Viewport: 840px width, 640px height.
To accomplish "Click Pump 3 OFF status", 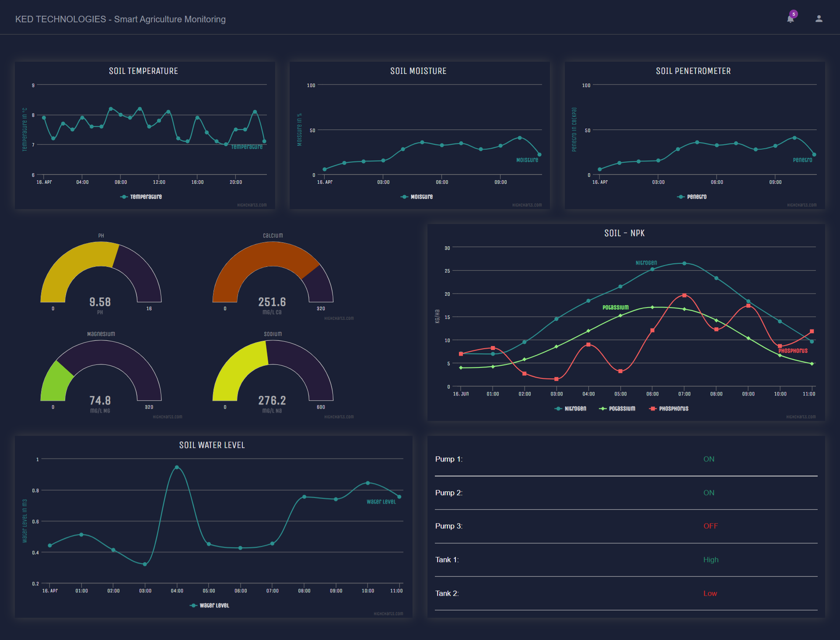I will click(710, 526).
